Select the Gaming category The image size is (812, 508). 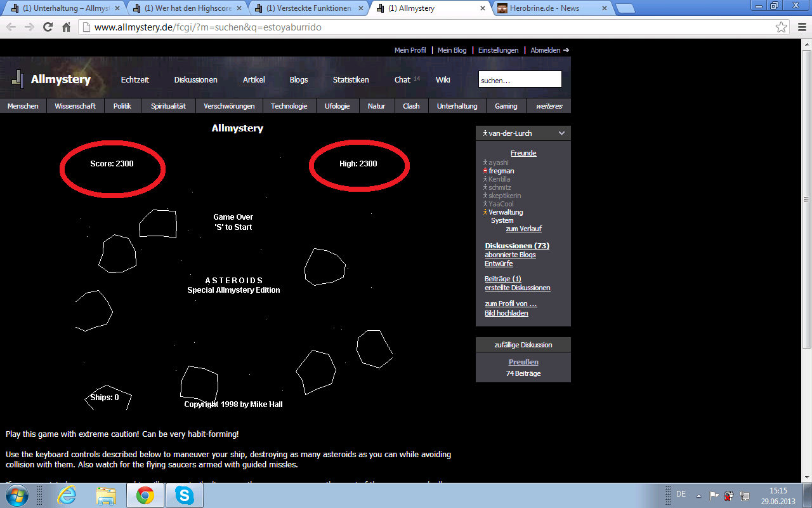click(x=506, y=106)
